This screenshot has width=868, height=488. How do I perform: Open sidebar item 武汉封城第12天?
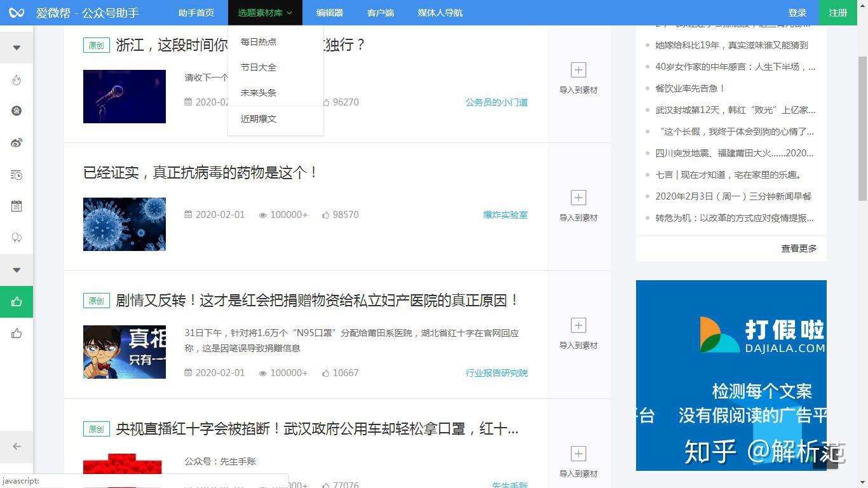tap(736, 110)
